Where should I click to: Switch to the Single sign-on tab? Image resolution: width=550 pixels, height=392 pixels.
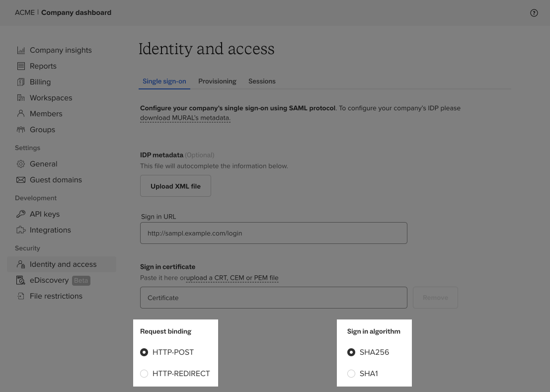164,81
